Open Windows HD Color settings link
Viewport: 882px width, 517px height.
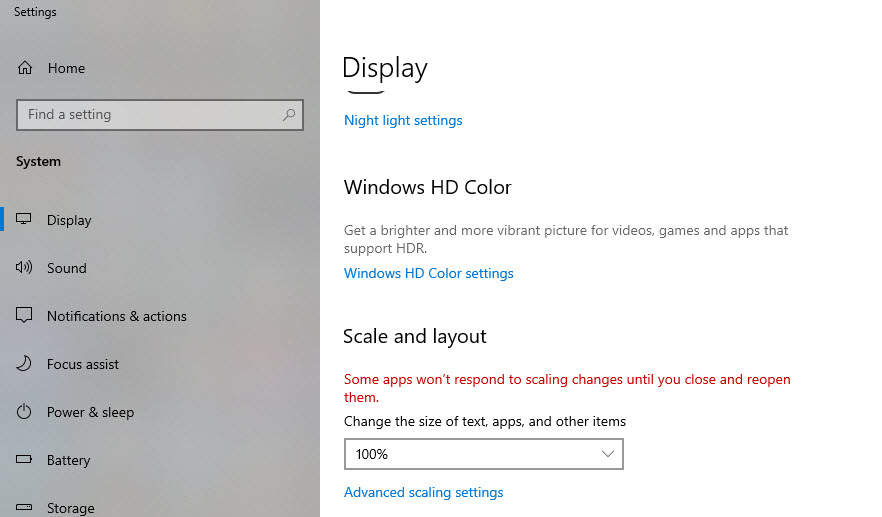coord(428,273)
